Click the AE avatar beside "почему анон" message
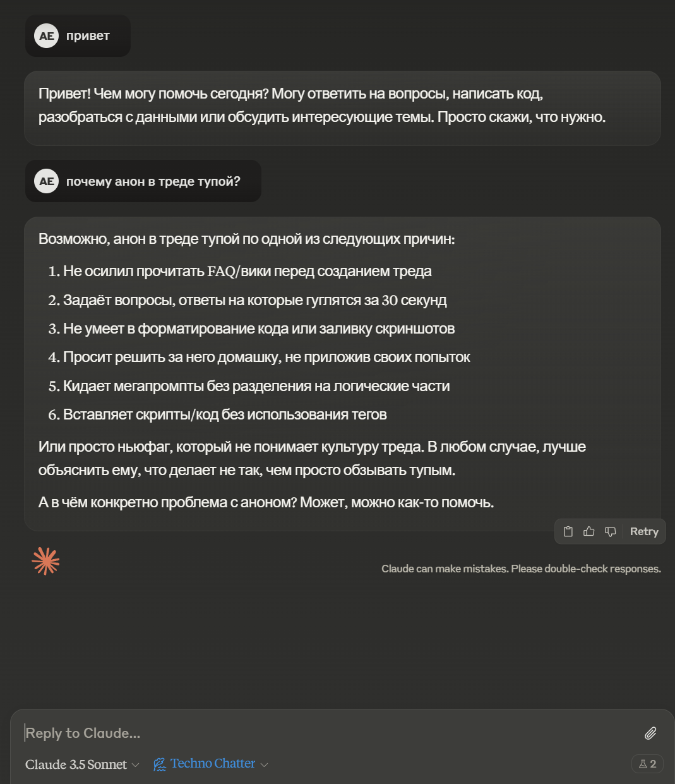 (46, 181)
